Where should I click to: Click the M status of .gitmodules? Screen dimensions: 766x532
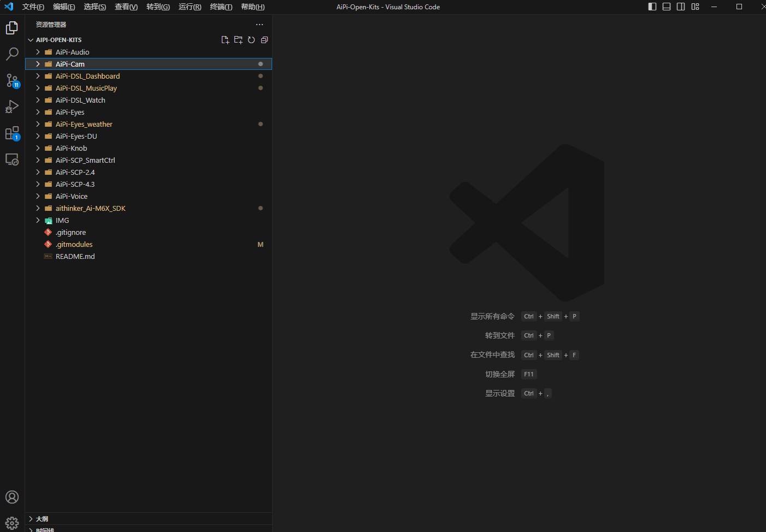coord(261,244)
